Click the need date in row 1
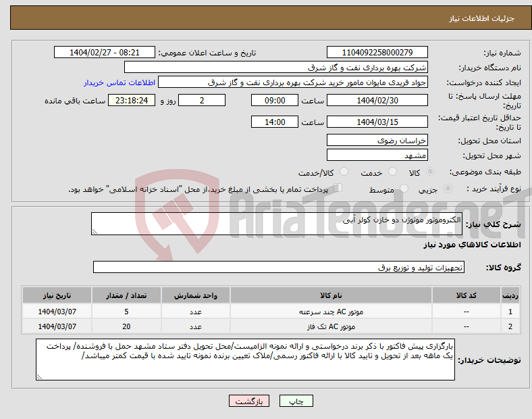 (57, 312)
